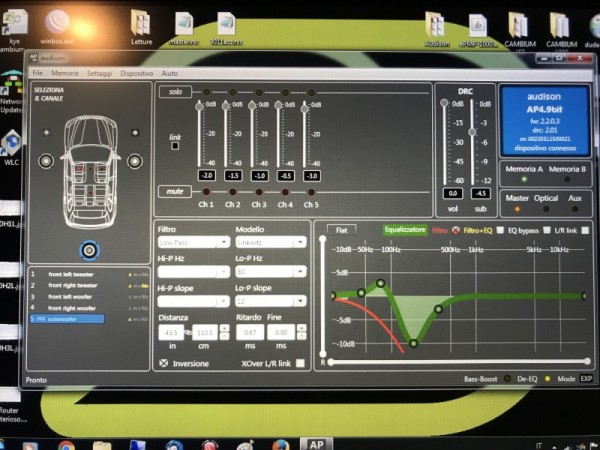Toggle the Inversione checkbox

click(164, 363)
